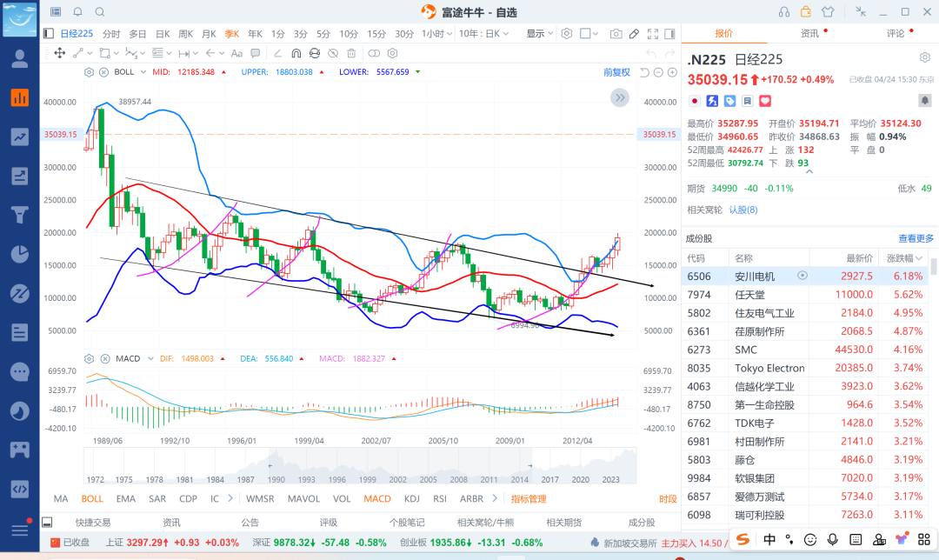Open the quote panel settings gear

pyautogui.click(x=924, y=57)
